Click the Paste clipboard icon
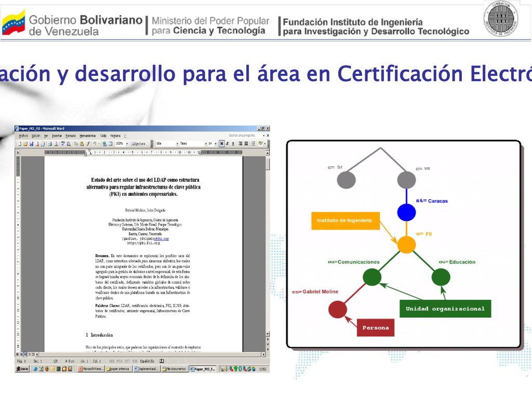Screen dimensions: 532x399 (x=82, y=144)
